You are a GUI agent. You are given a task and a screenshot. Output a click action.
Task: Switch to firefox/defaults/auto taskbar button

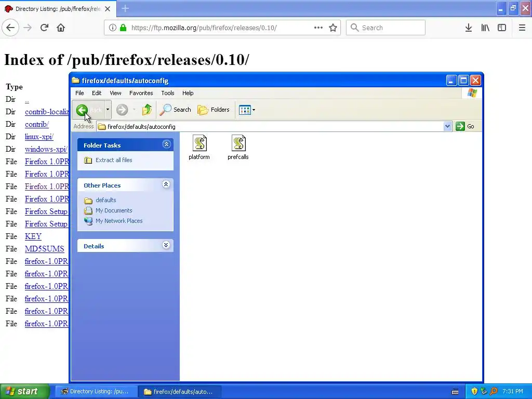tap(180, 392)
